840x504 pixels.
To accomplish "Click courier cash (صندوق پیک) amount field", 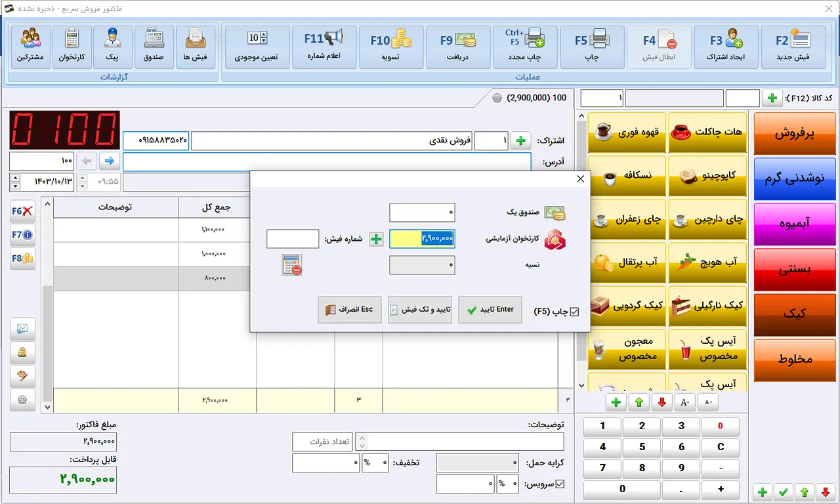I will tap(422, 213).
